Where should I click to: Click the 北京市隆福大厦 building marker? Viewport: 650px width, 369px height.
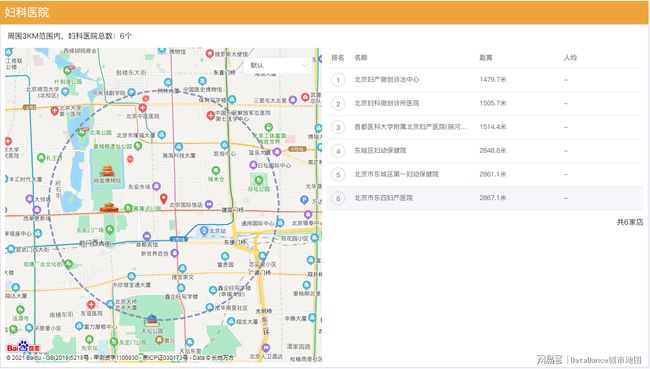click(x=162, y=135)
